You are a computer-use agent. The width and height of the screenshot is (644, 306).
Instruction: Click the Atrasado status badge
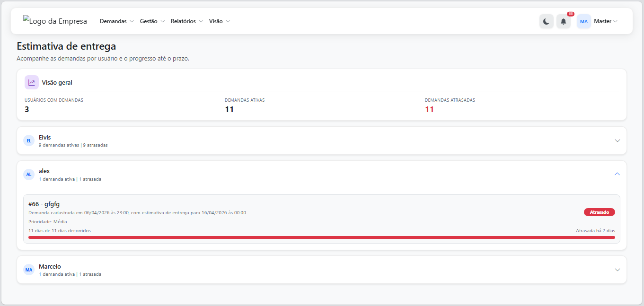point(599,212)
